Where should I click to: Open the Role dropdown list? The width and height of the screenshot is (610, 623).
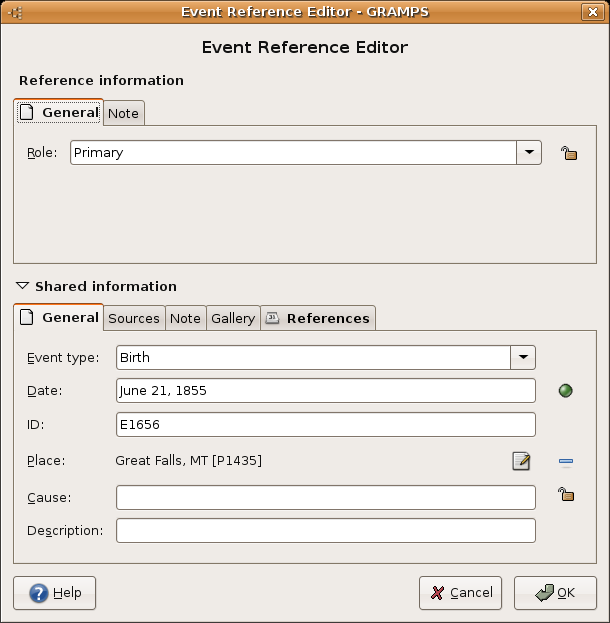coord(528,153)
